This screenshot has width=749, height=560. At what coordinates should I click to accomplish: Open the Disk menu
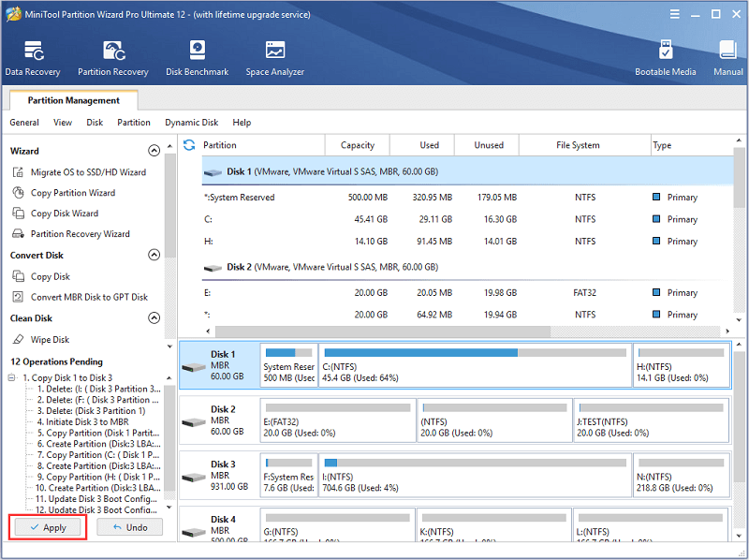95,123
